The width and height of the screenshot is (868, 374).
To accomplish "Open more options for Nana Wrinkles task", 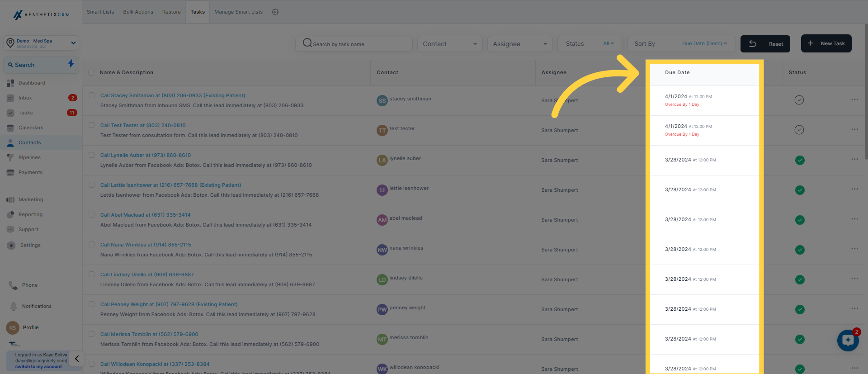I will 854,249.
